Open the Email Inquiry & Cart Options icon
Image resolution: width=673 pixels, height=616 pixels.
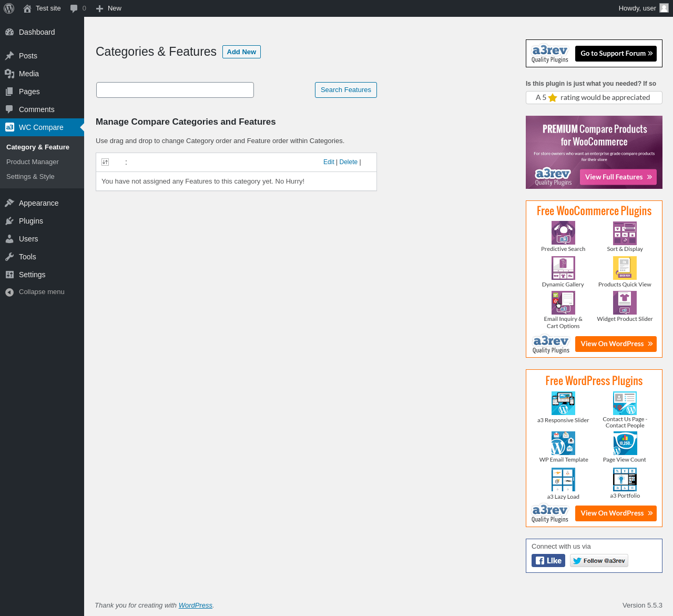(563, 303)
